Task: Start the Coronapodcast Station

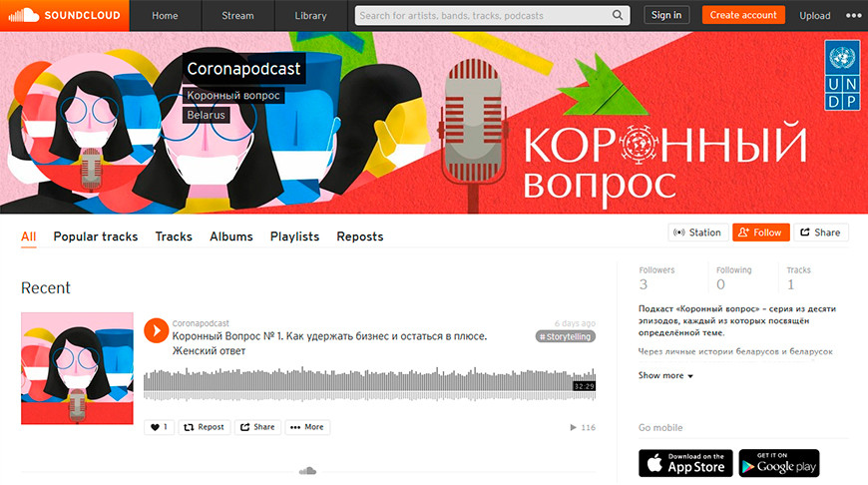Action: tap(697, 233)
